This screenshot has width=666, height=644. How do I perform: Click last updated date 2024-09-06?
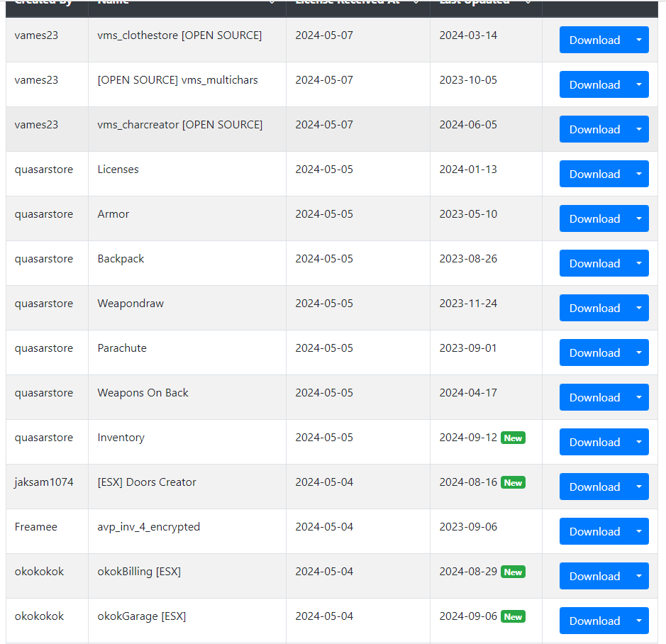pos(468,616)
